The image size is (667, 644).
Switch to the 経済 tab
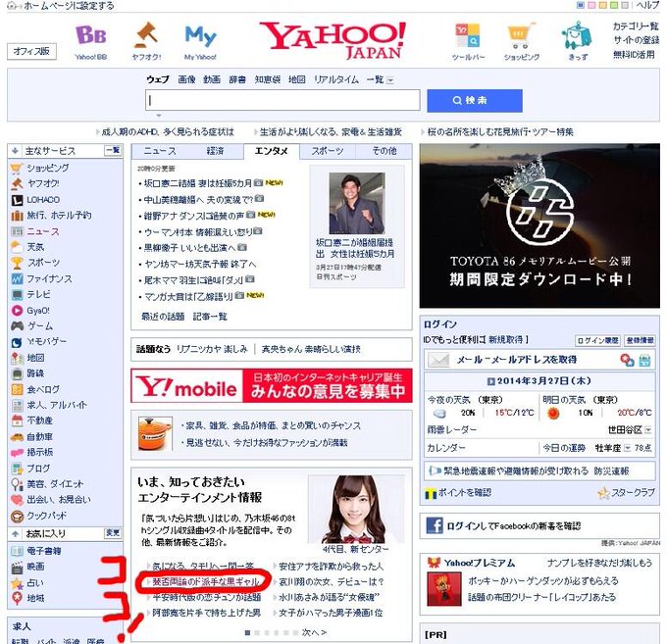click(x=215, y=151)
